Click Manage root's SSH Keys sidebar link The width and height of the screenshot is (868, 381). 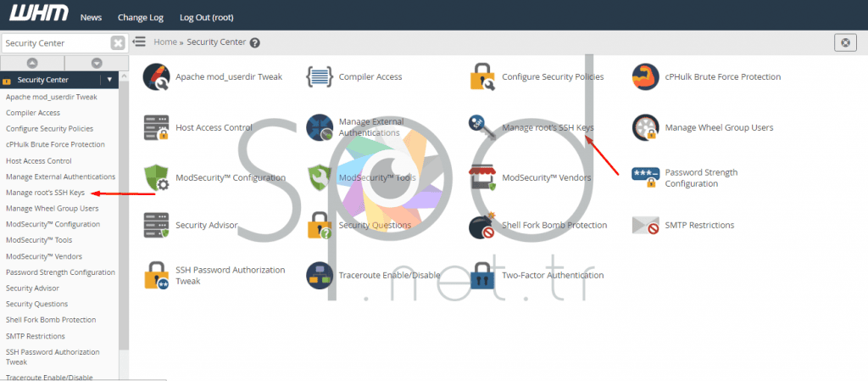click(46, 193)
